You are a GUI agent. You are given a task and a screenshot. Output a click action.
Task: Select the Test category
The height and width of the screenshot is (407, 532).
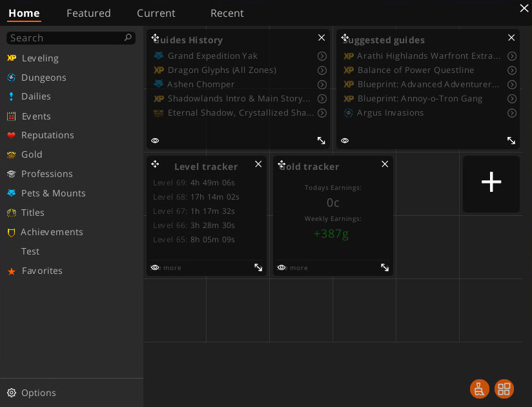point(30,251)
